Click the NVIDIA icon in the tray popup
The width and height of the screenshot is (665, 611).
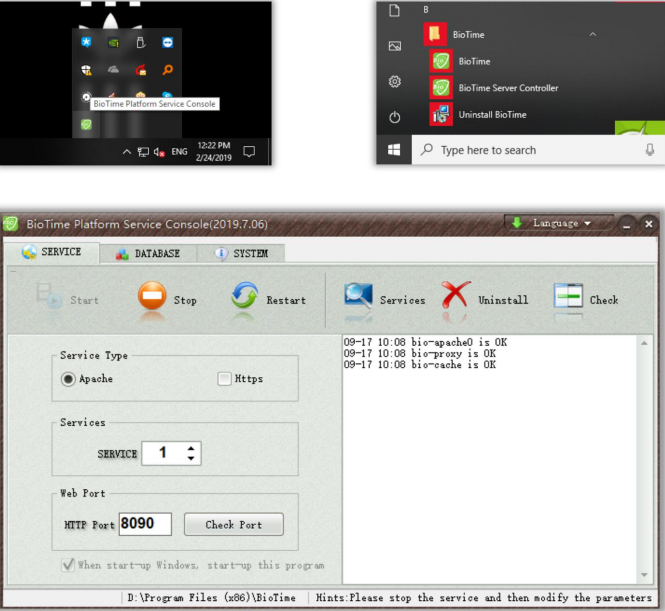pos(113,42)
